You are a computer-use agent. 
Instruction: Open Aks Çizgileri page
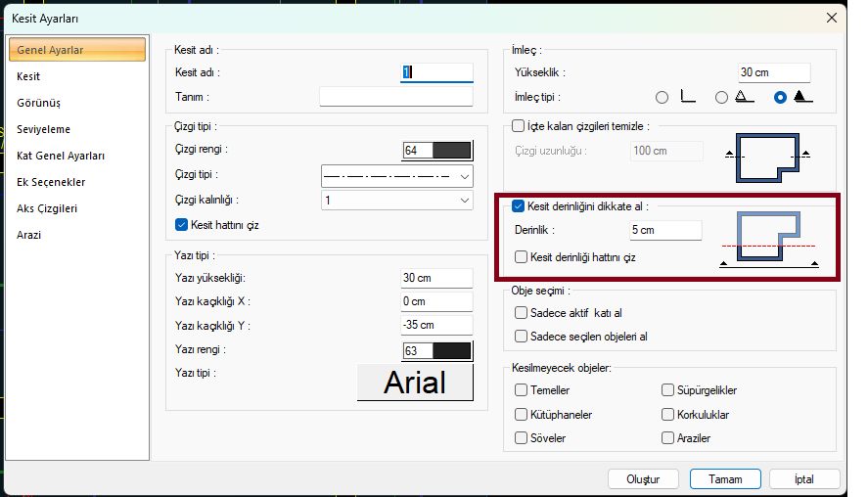(x=47, y=208)
